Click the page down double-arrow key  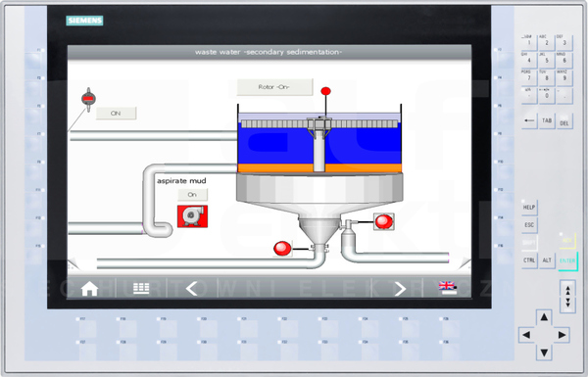click(567, 303)
